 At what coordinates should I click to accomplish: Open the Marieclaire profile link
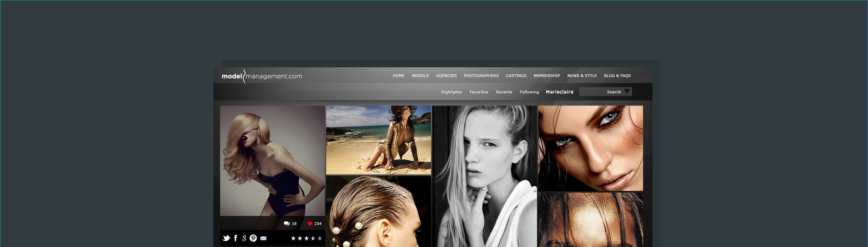[x=559, y=92]
